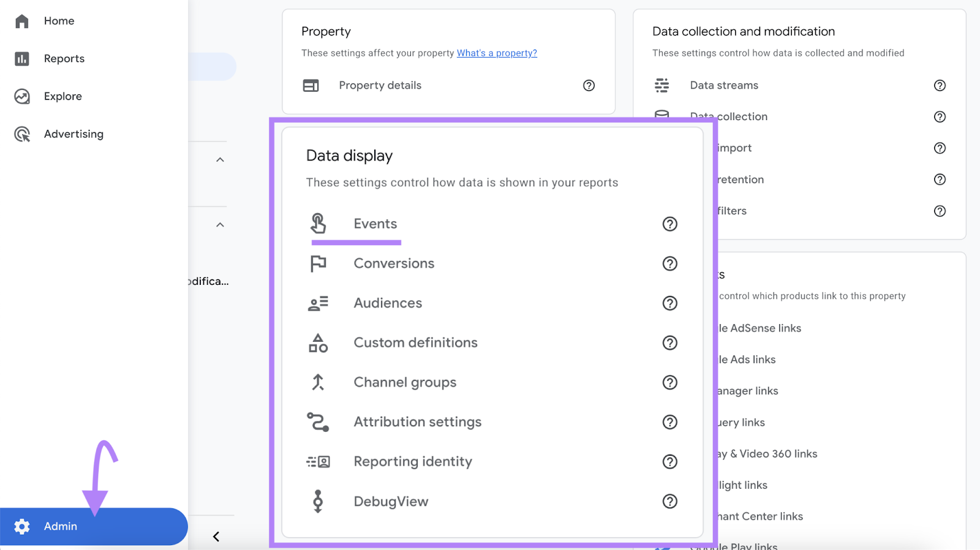Click the Data streams icon
This screenshot has height=550, width=980.
[x=662, y=86]
